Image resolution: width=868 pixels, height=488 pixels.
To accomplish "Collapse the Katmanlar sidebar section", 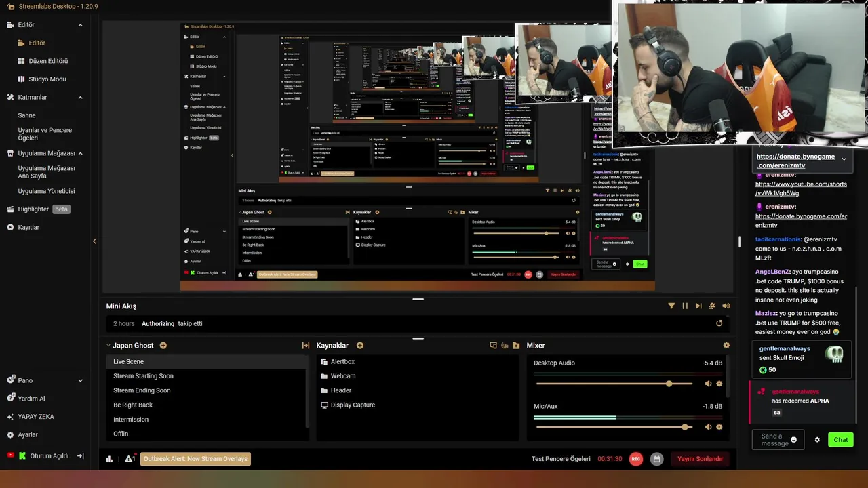I will pos(80,98).
